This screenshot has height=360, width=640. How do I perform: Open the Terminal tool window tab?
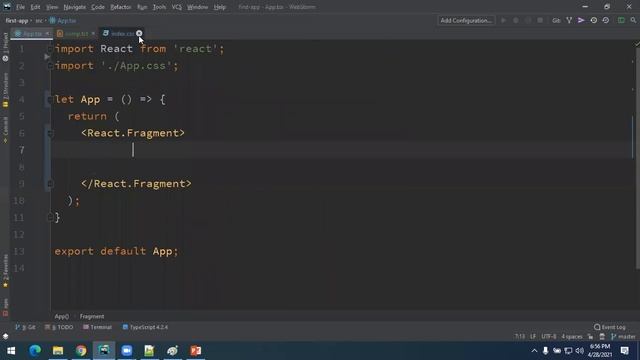click(97, 327)
